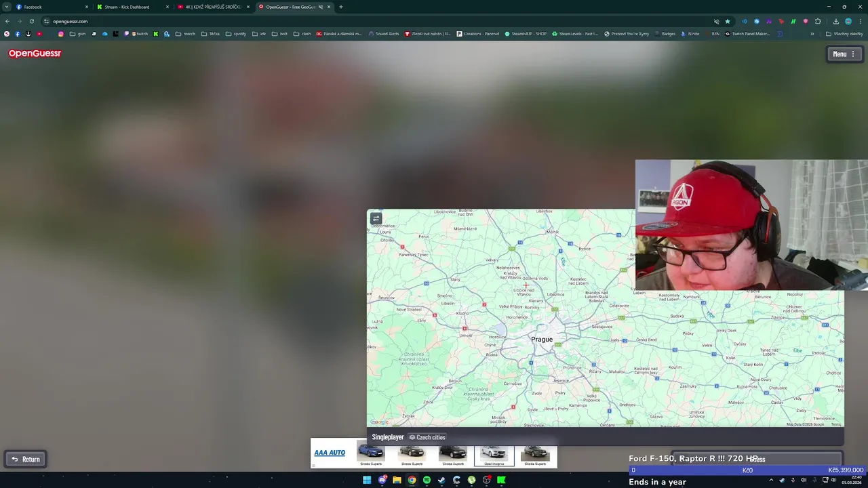Open the Sound Alerts bookmark

pyautogui.click(x=384, y=34)
